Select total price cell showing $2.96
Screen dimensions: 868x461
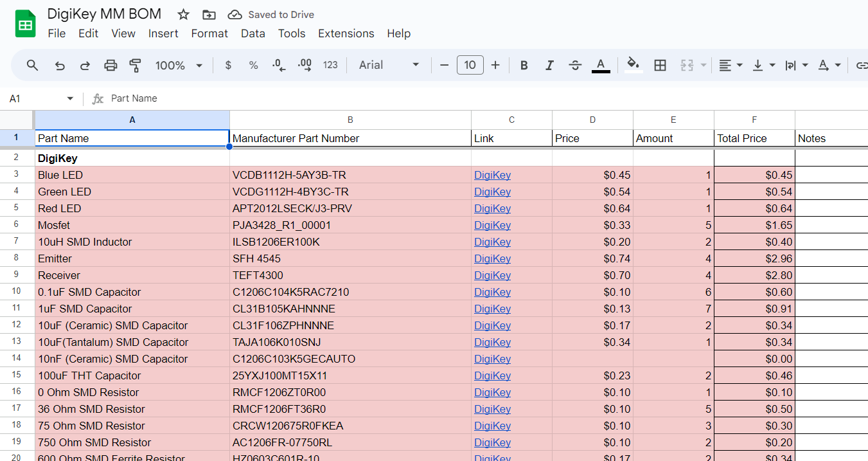[754, 258]
